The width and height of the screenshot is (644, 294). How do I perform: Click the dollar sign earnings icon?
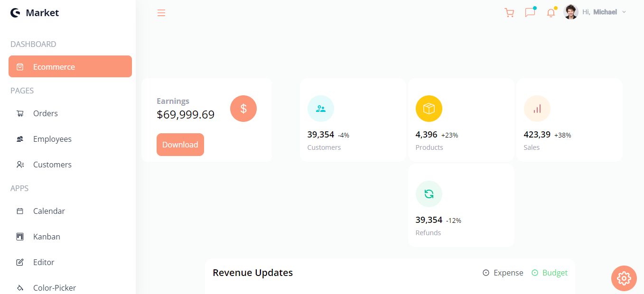243,109
